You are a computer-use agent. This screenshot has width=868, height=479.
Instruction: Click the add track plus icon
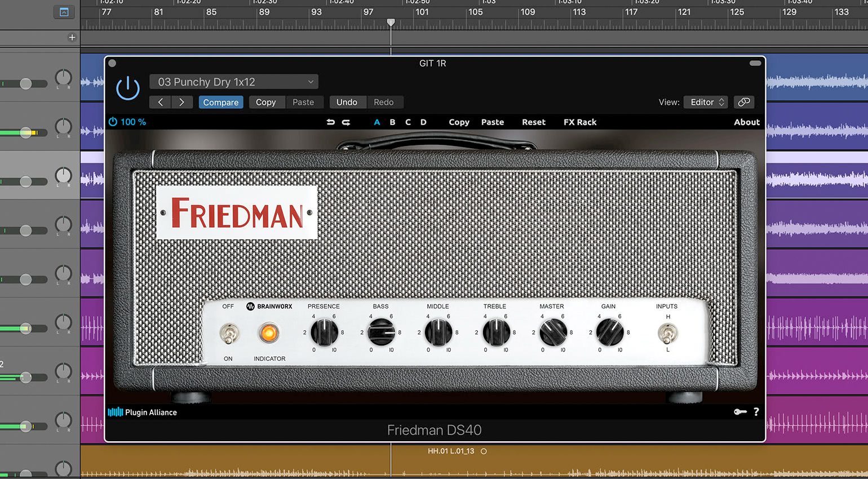point(72,37)
